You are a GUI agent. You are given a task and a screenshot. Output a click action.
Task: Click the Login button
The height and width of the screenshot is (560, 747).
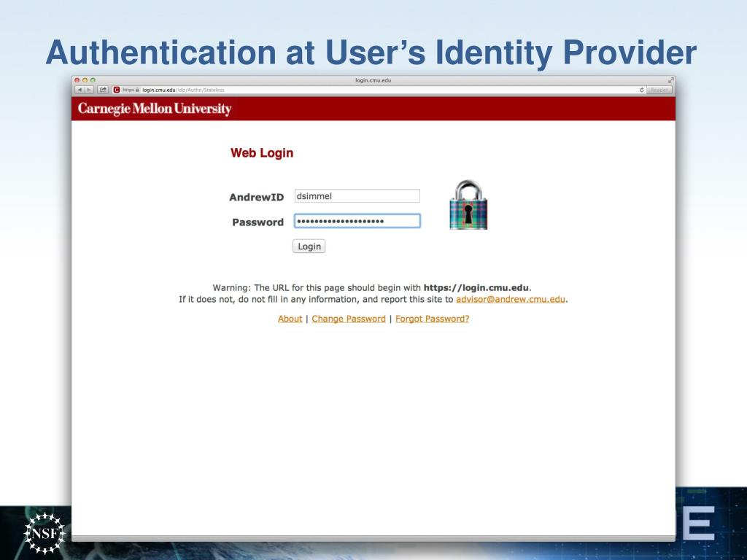coord(309,246)
